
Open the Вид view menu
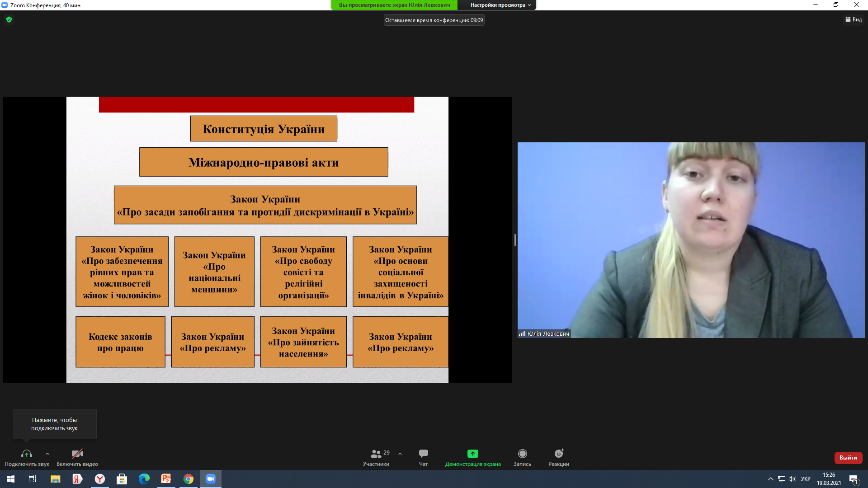click(x=854, y=19)
